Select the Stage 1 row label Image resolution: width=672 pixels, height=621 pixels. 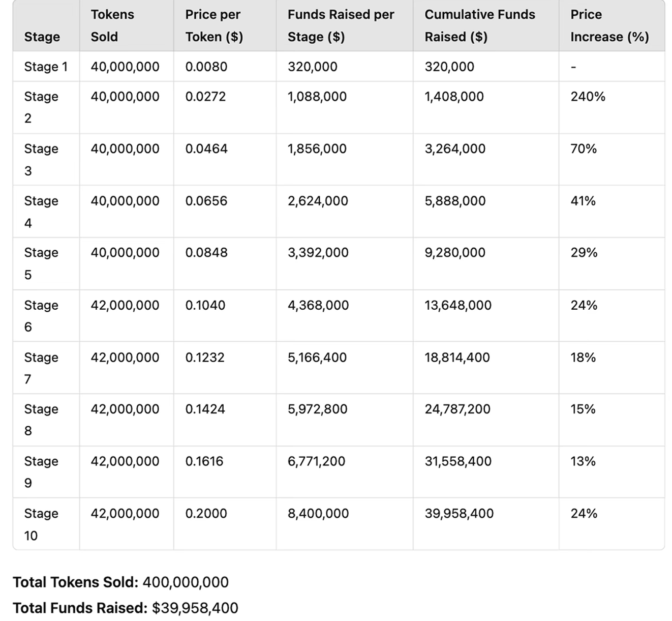[46, 67]
